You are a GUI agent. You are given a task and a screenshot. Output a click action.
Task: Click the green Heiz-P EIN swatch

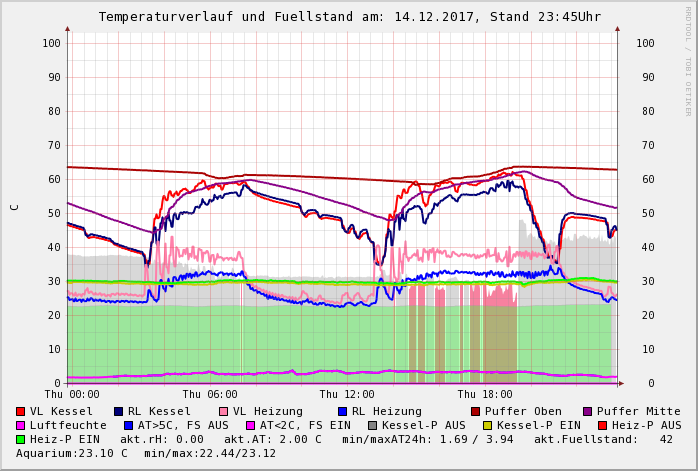tap(21, 439)
